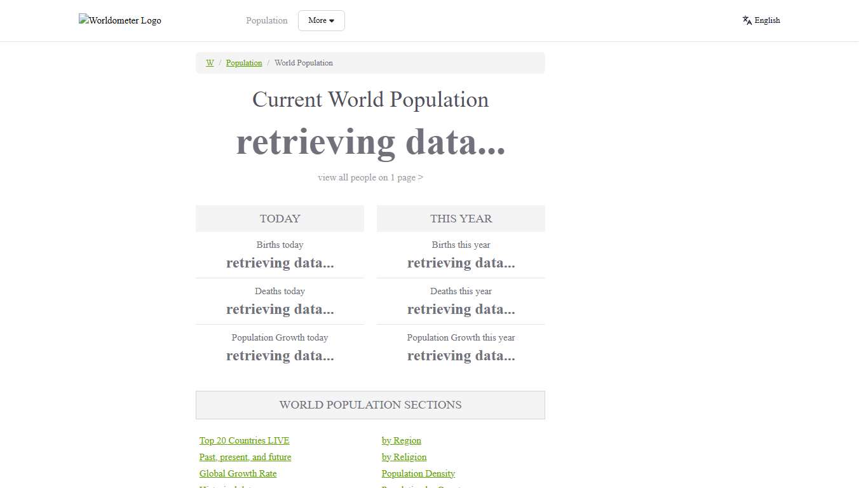Click the WORLD POPULATION SECTIONS header

coord(370,405)
